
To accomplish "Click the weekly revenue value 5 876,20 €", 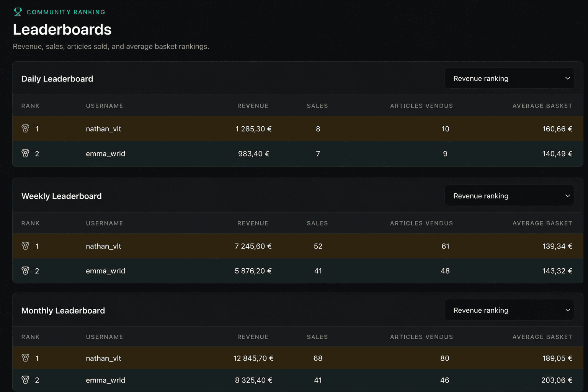I will tap(253, 271).
